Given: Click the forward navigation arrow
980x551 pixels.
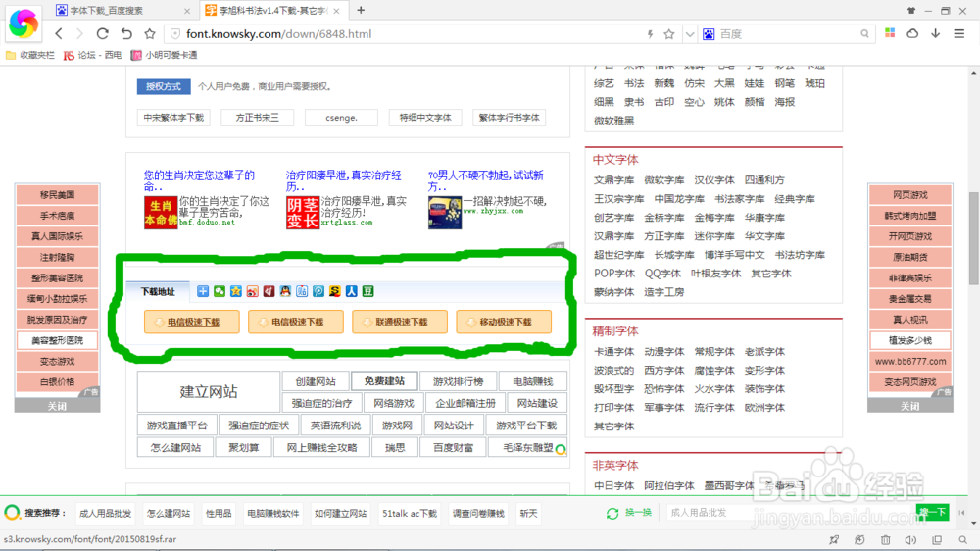Looking at the screenshot, I should point(79,33).
